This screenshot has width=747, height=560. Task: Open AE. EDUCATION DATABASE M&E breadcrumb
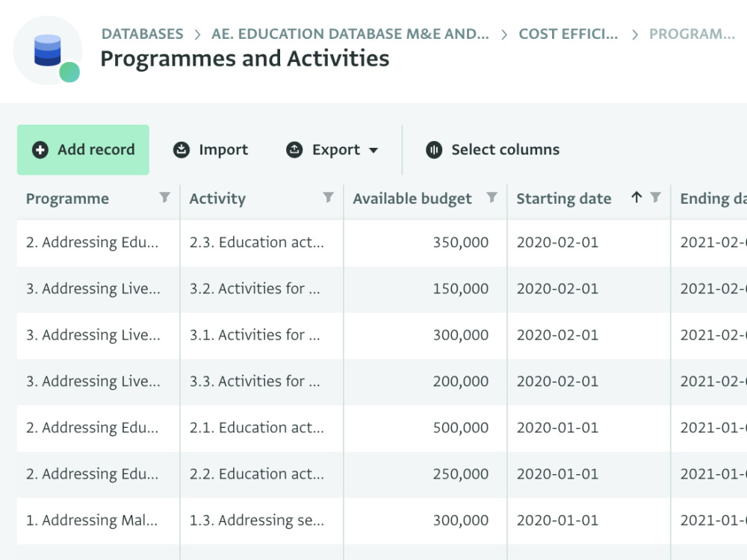click(x=350, y=34)
